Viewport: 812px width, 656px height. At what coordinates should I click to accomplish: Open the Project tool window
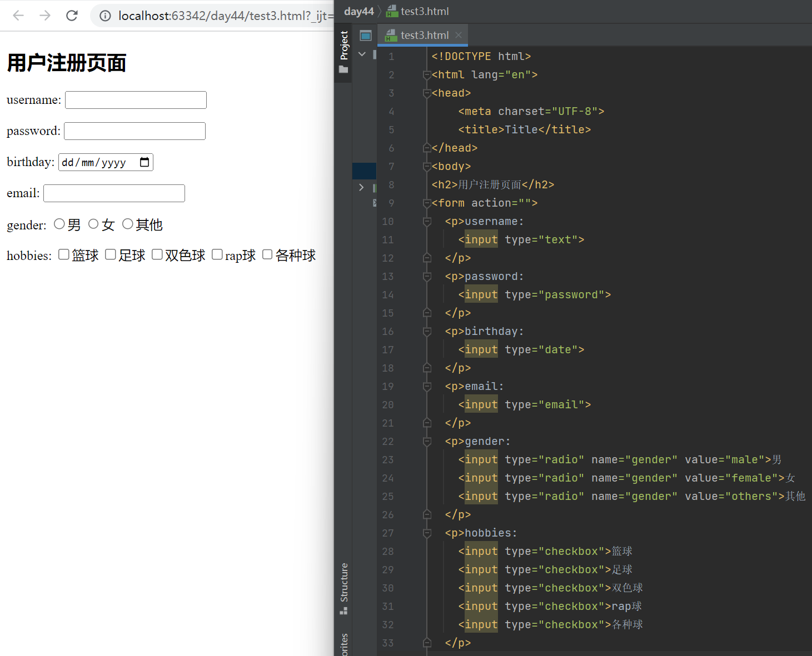point(343,52)
